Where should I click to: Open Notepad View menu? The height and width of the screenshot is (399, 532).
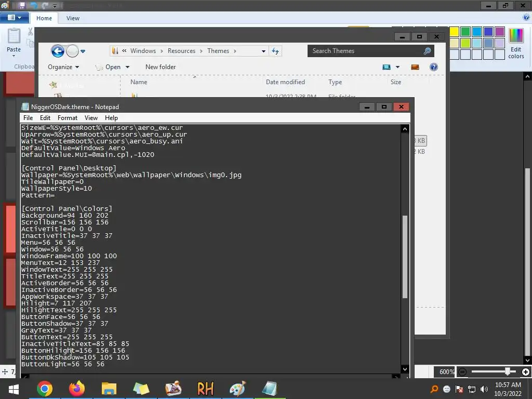click(91, 118)
